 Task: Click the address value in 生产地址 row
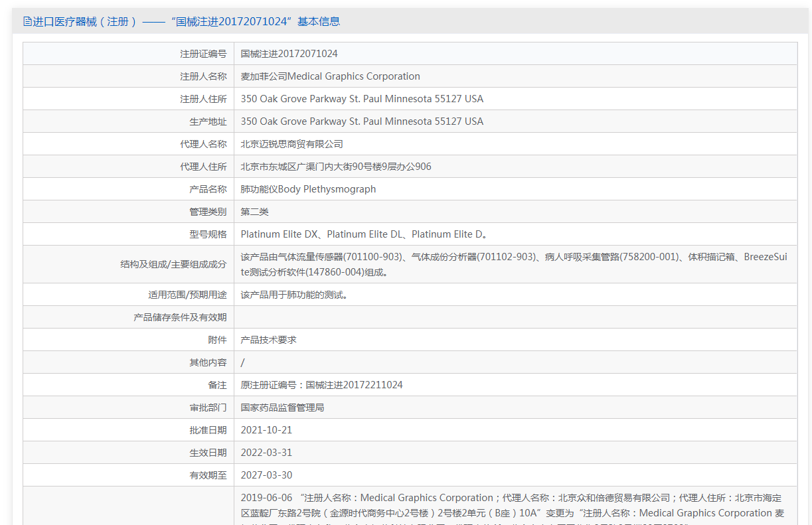point(362,121)
